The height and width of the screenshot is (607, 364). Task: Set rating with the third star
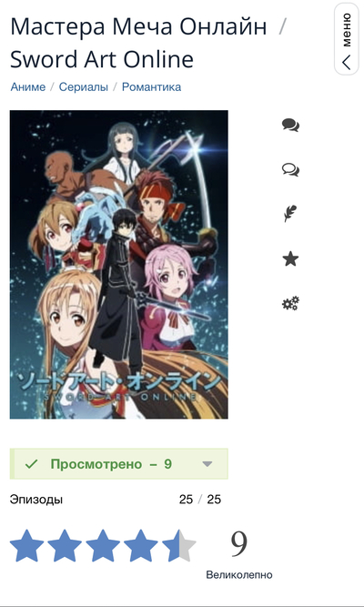click(x=103, y=545)
